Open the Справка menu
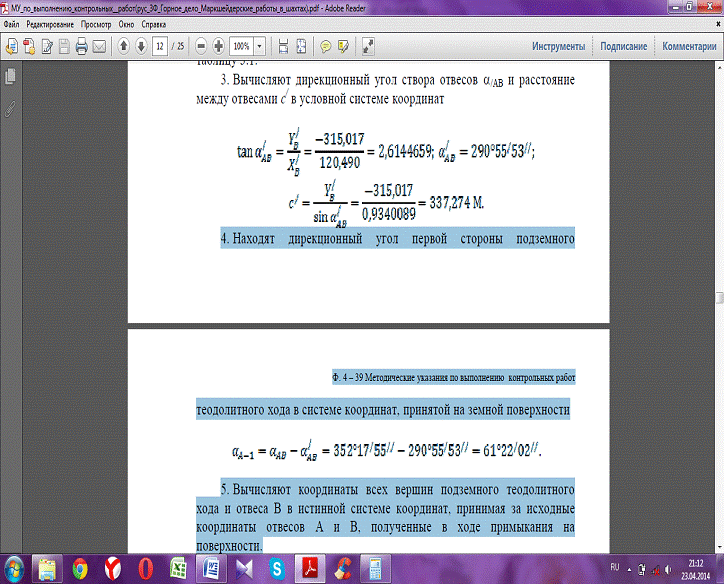The width and height of the screenshot is (724, 584). [153, 24]
